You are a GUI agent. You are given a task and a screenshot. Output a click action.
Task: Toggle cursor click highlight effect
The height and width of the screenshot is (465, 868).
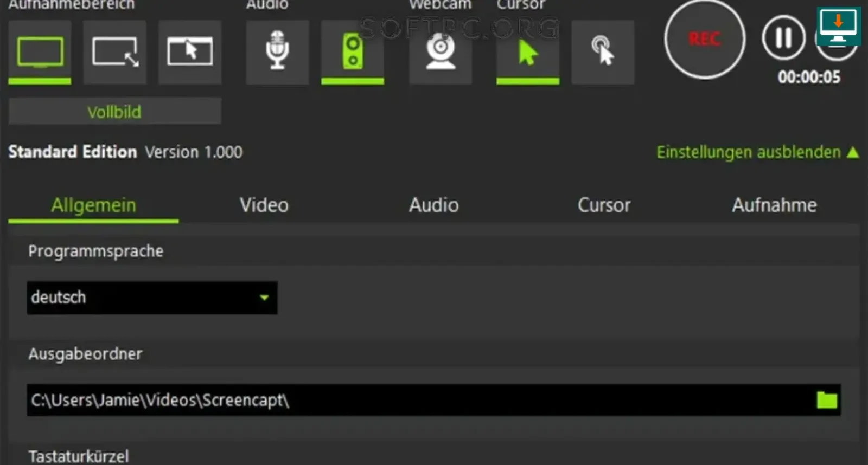(x=603, y=53)
